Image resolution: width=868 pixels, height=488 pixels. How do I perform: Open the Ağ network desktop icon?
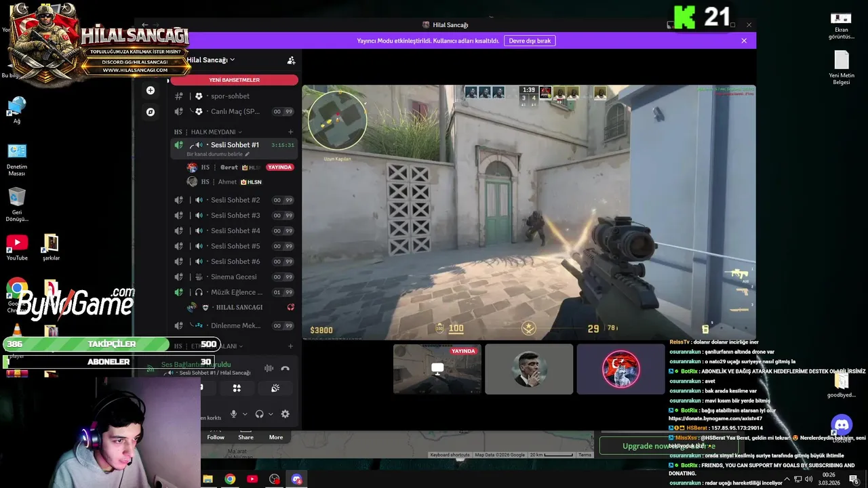17,110
